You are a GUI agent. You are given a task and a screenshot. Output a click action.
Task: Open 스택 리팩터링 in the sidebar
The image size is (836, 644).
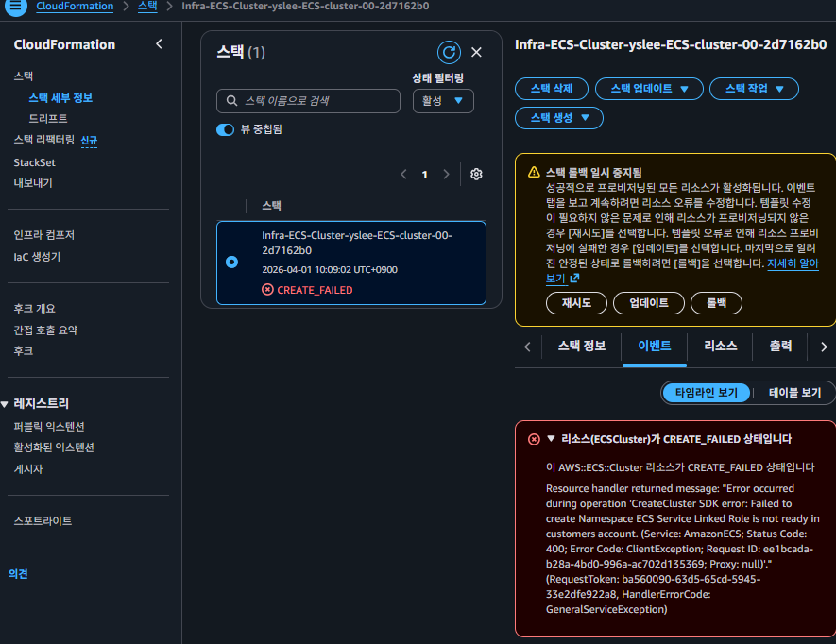[44, 140]
